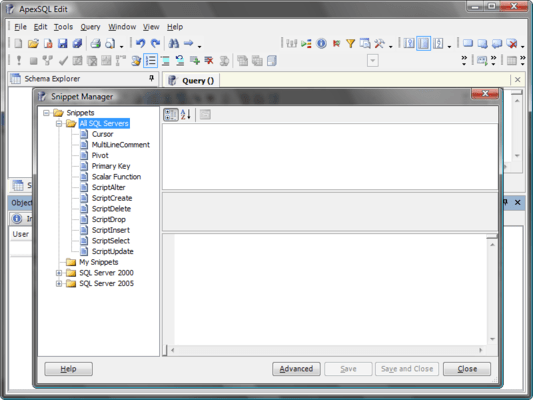This screenshot has width=533, height=400.
Task: Open the Window menu
Action: (x=122, y=27)
